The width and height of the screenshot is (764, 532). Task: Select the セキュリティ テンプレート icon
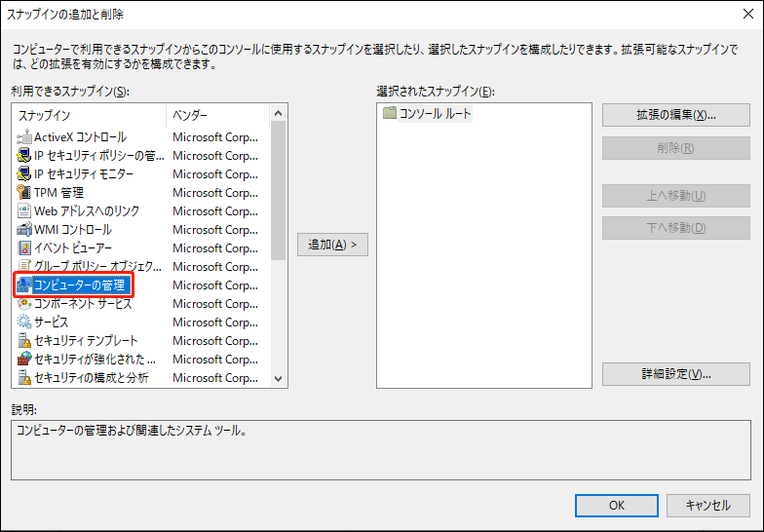click(24, 341)
